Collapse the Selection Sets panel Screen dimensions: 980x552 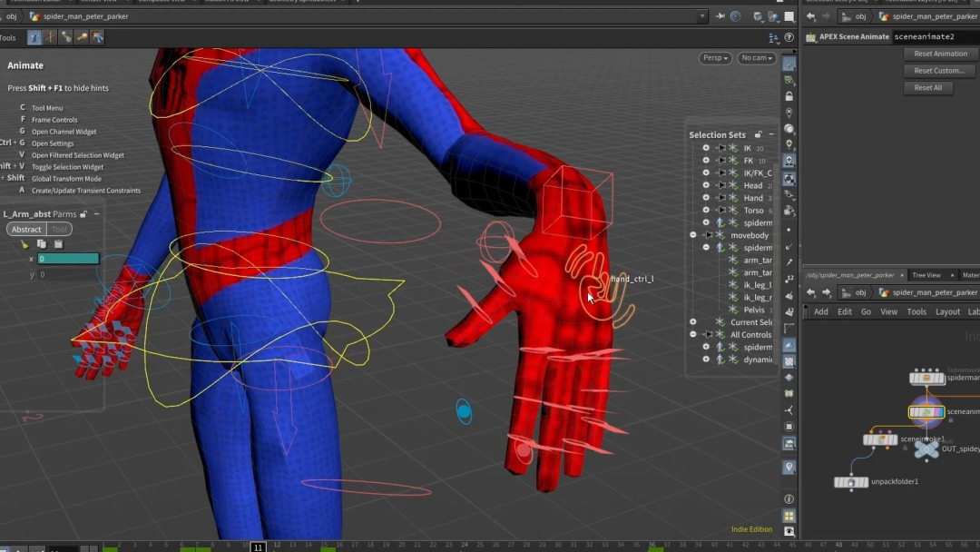(x=771, y=134)
